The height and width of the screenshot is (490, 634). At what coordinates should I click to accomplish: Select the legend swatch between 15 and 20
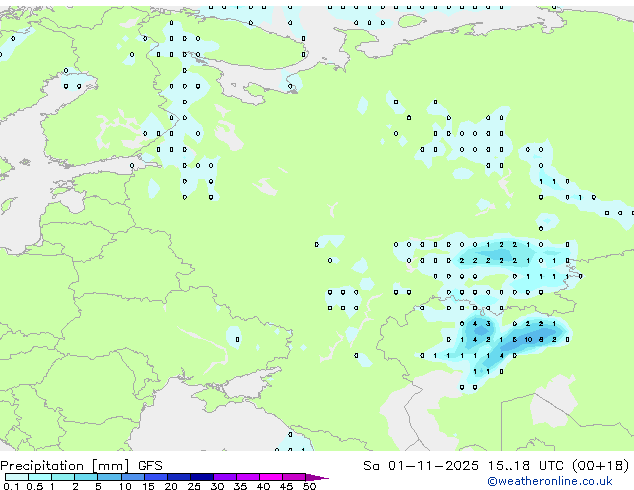(x=155, y=477)
